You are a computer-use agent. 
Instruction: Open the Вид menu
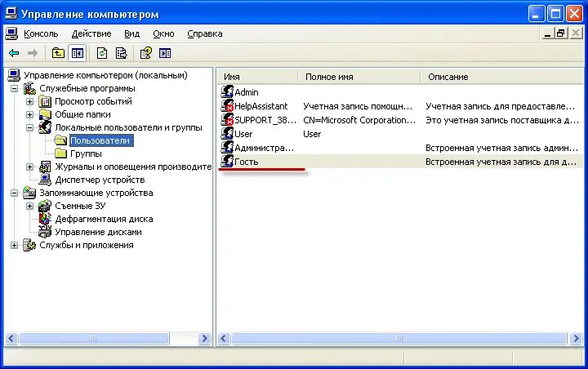132,33
